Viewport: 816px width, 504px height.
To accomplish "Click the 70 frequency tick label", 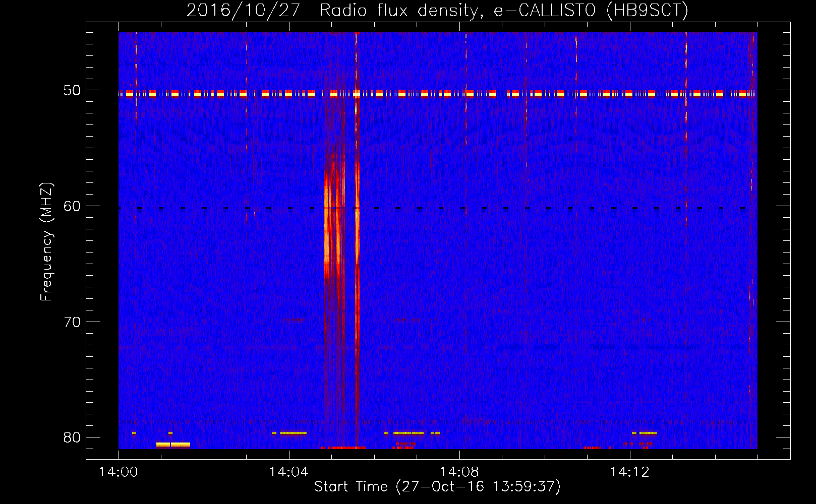I will pos(72,322).
